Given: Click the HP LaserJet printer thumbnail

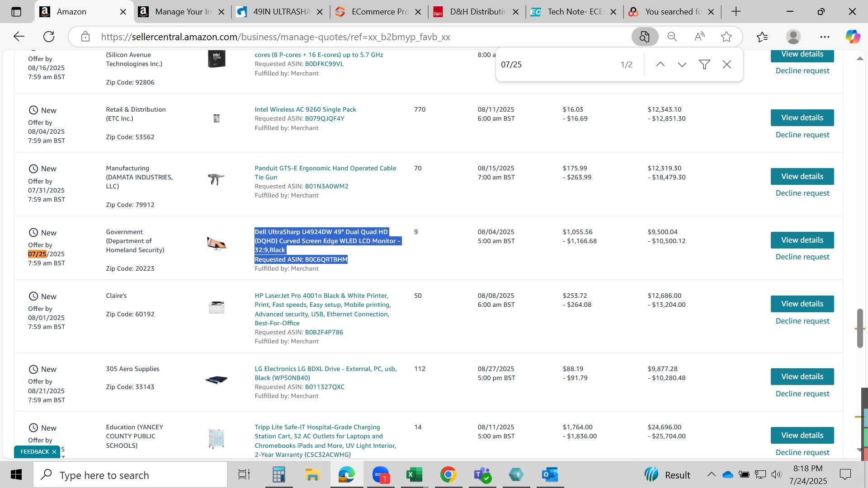Looking at the screenshot, I should [216, 307].
